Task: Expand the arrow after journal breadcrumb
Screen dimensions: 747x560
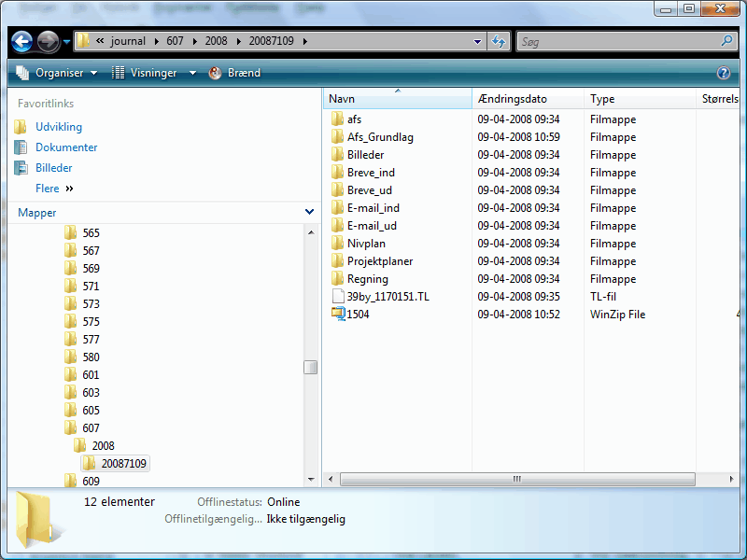Action: tap(156, 41)
